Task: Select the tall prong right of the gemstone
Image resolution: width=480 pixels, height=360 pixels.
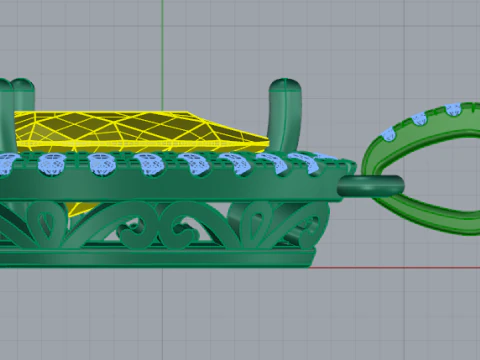Action: pyautogui.click(x=285, y=115)
